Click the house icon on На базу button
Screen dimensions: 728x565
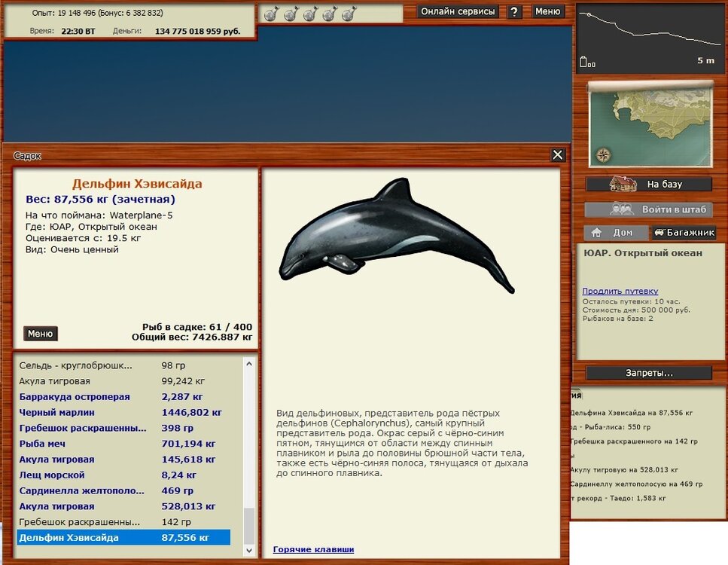pyautogui.click(x=622, y=183)
